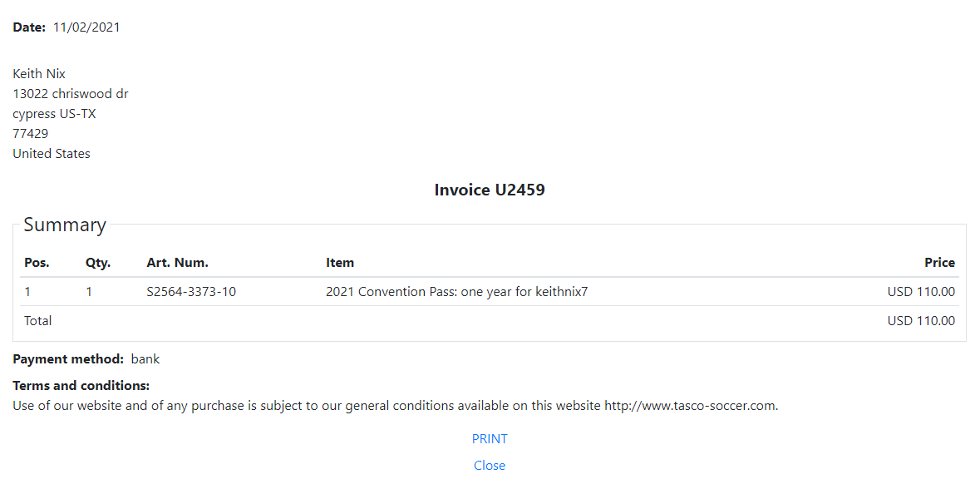Close the invoice with the Close link
Image resolution: width=980 pixels, height=489 pixels.
(490, 465)
